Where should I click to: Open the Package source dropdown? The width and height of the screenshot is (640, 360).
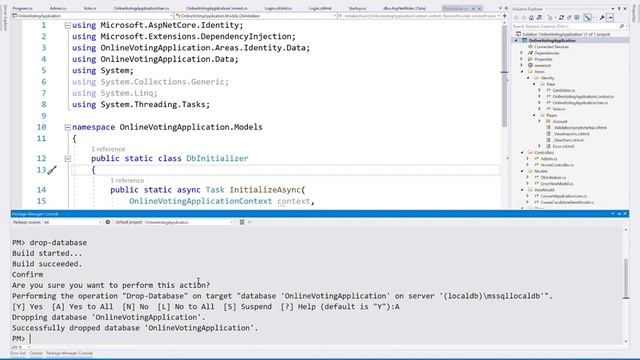click(72, 222)
